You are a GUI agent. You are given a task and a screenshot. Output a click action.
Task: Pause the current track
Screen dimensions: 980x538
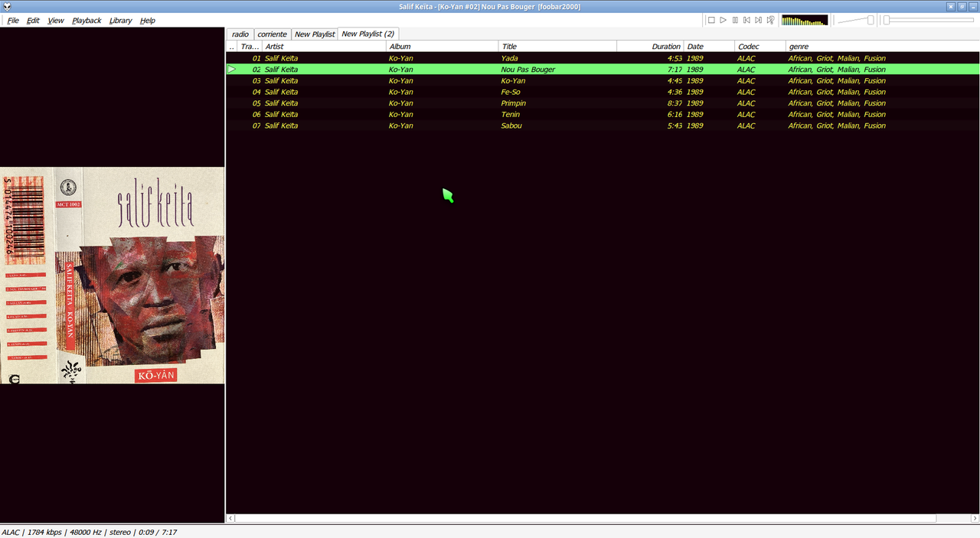[735, 20]
